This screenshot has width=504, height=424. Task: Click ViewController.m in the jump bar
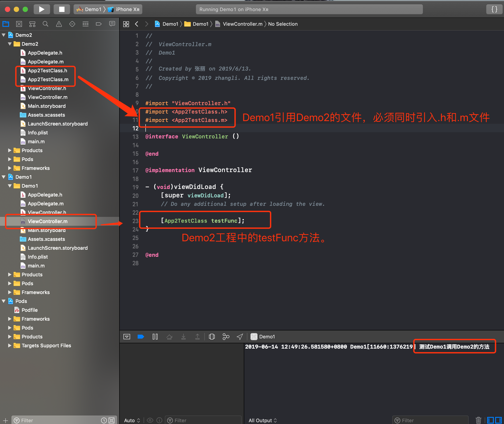click(x=239, y=24)
